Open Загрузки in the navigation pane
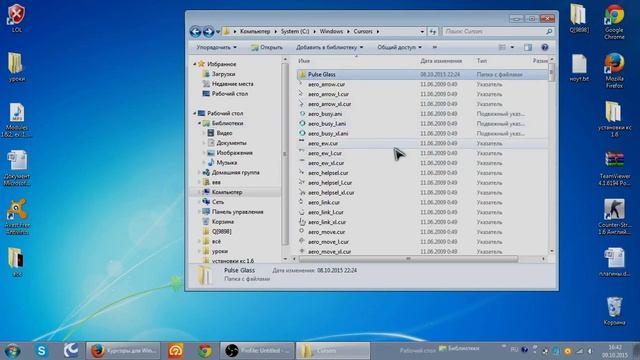 [x=223, y=74]
